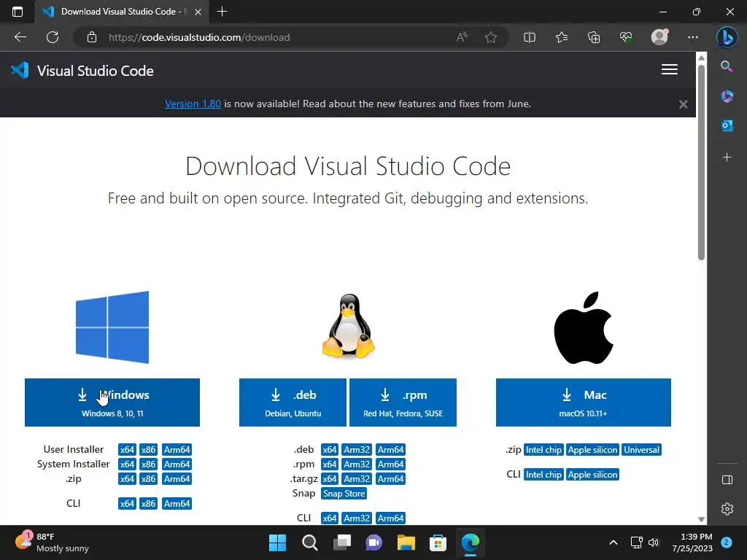Select Windows System Installer x64
This screenshot has width=747, height=560.
click(x=127, y=464)
